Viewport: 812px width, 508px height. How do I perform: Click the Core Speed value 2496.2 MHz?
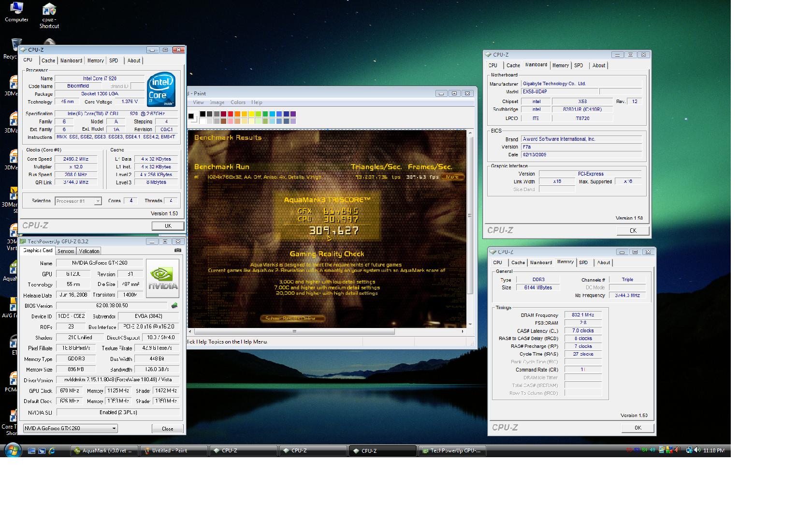tap(75, 159)
